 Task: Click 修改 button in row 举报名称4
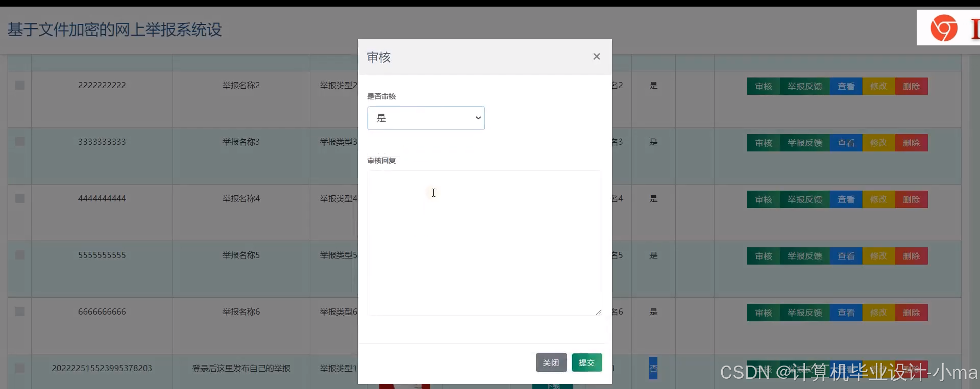click(879, 200)
